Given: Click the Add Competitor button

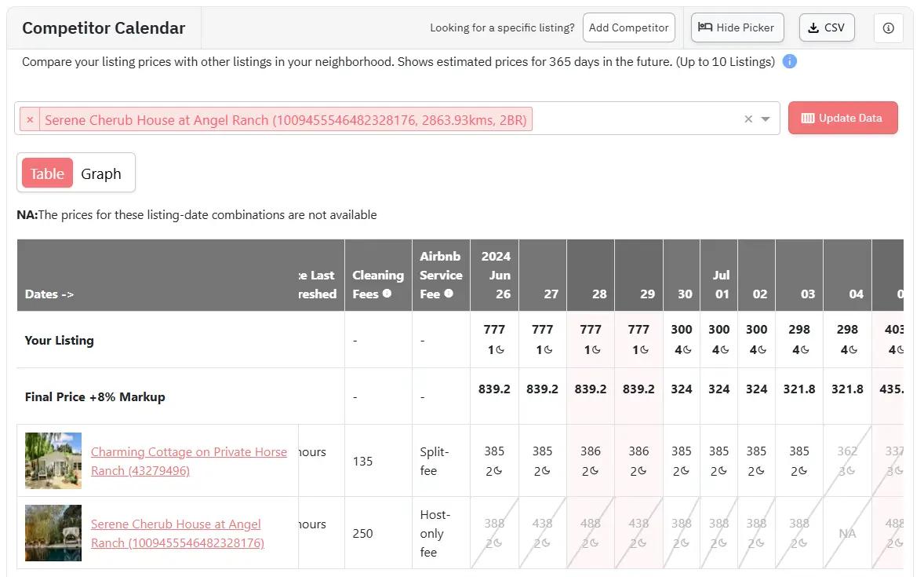Looking at the screenshot, I should pyautogui.click(x=629, y=27).
